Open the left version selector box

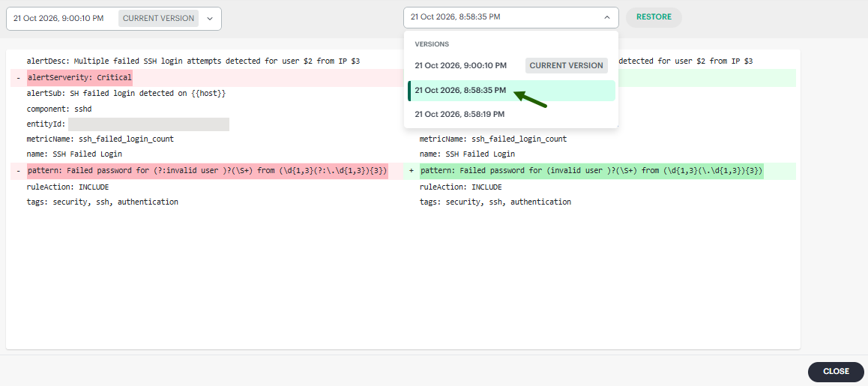pyautogui.click(x=113, y=18)
